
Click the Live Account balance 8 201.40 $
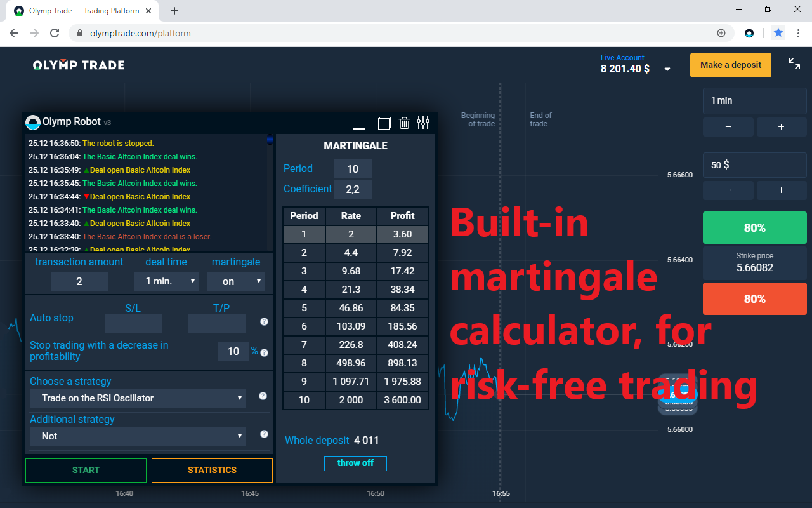[x=625, y=69]
